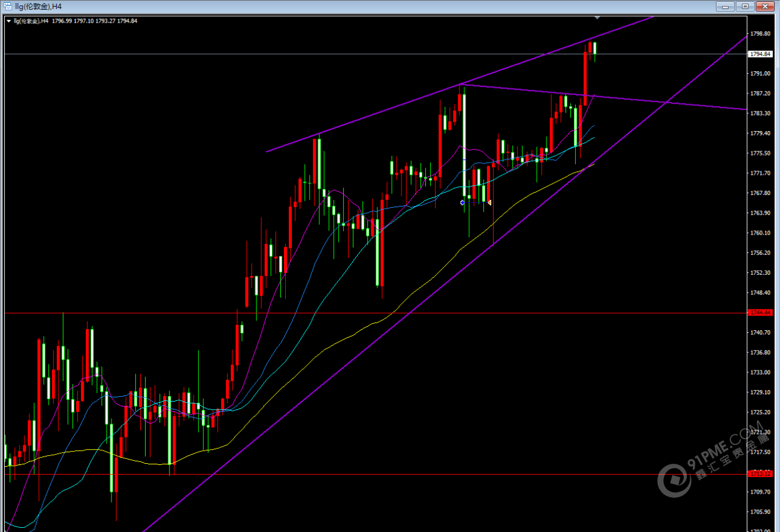This screenshot has width=780, height=532.
Task: Click the red level label 1744.44
Action: pyautogui.click(x=760, y=313)
